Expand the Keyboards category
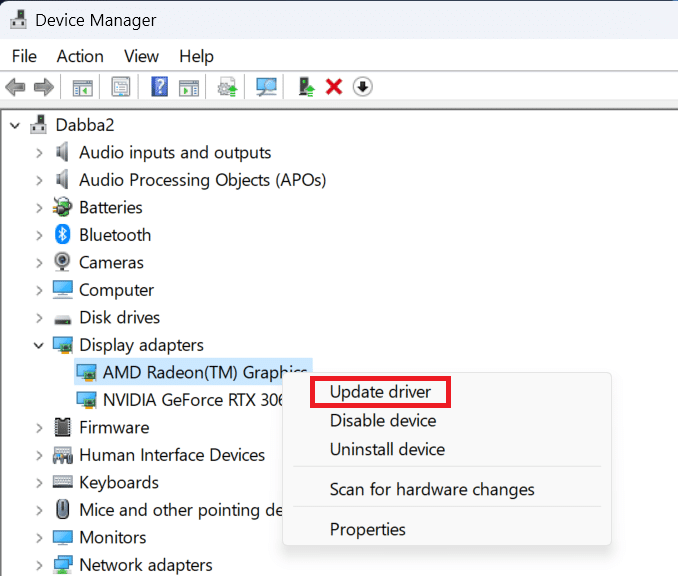 pyautogui.click(x=39, y=483)
